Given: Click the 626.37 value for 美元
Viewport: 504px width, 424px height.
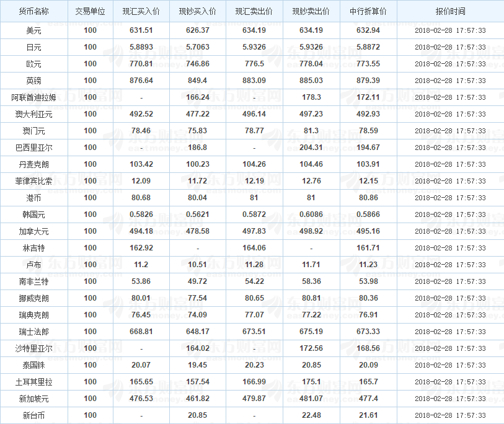Looking at the screenshot, I should [x=197, y=30].
